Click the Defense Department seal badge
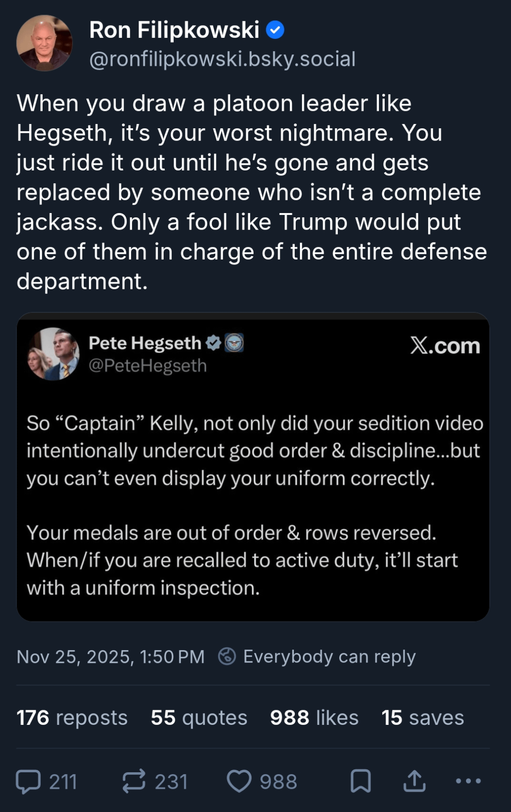This screenshot has height=812, width=511. (x=234, y=343)
